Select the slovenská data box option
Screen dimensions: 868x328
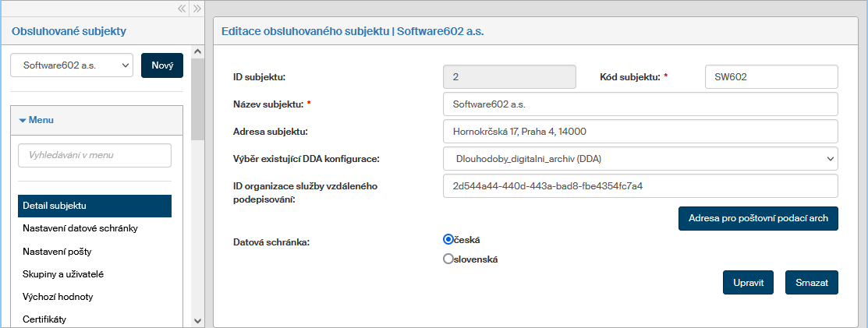(448, 259)
